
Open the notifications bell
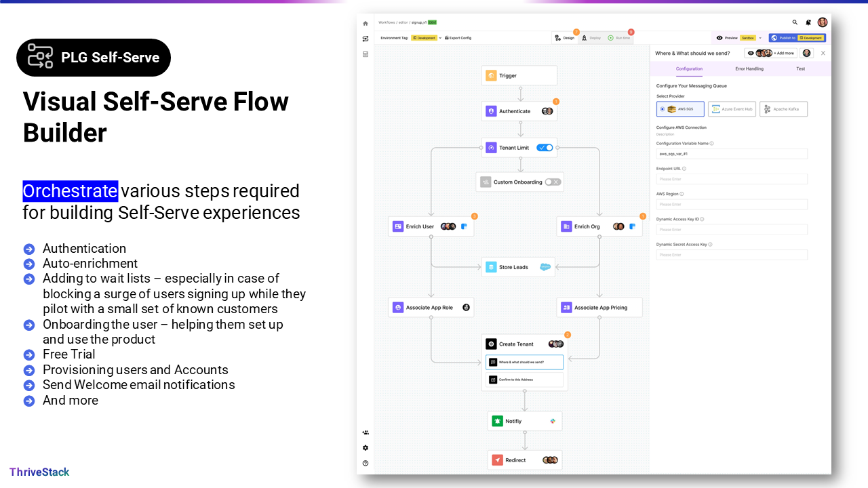point(808,22)
